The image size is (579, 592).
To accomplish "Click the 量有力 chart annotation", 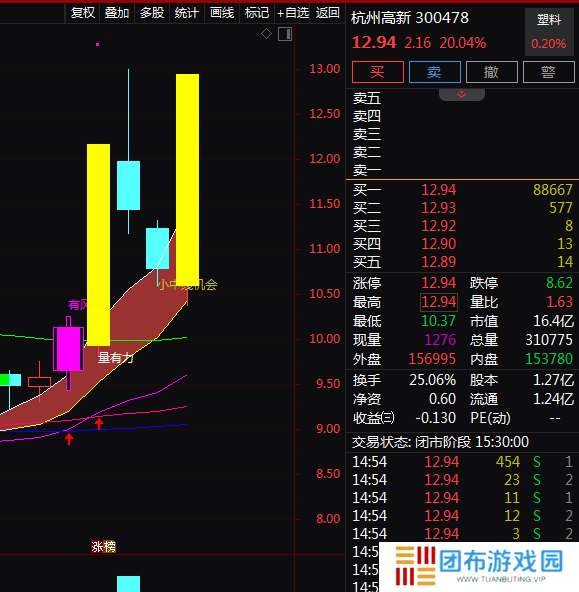I will tap(116, 358).
